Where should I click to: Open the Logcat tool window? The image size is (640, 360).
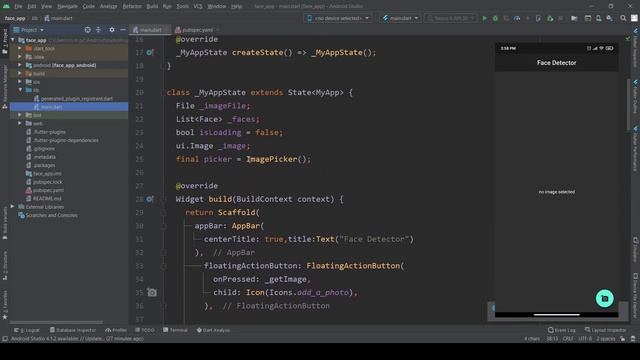(x=27, y=330)
